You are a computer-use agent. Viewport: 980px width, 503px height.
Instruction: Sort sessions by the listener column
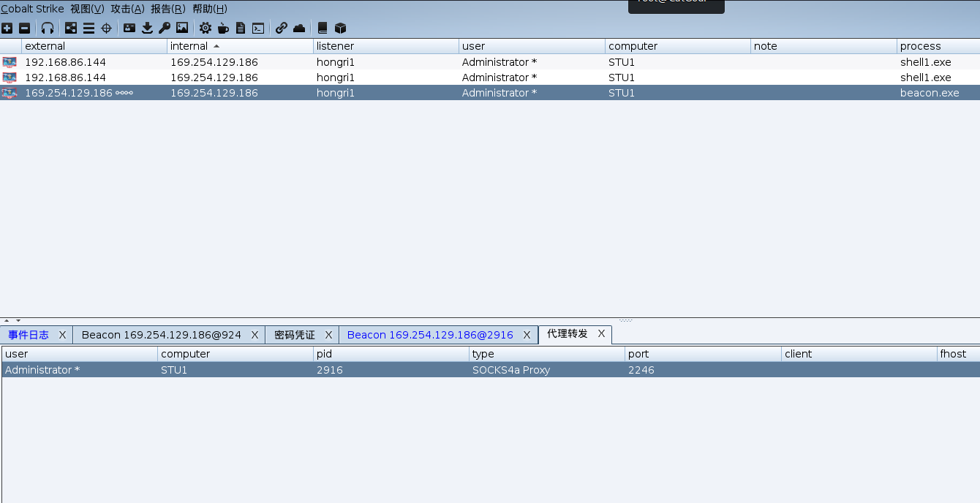pyautogui.click(x=386, y=46)
